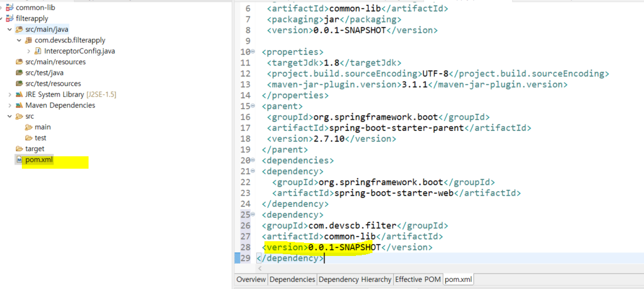Click the src/test/resources folder icon
This screenshot has width=644, height=289.
click(x=19, y=83)
